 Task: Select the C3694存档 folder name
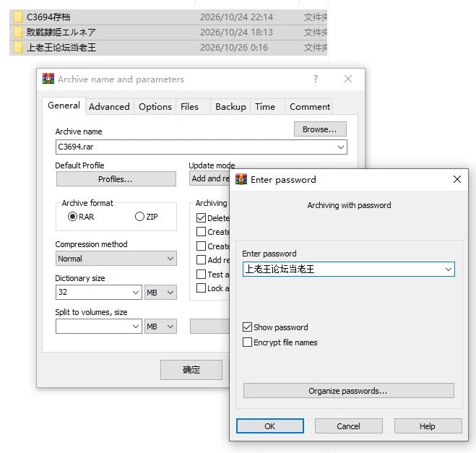(48, 17)
